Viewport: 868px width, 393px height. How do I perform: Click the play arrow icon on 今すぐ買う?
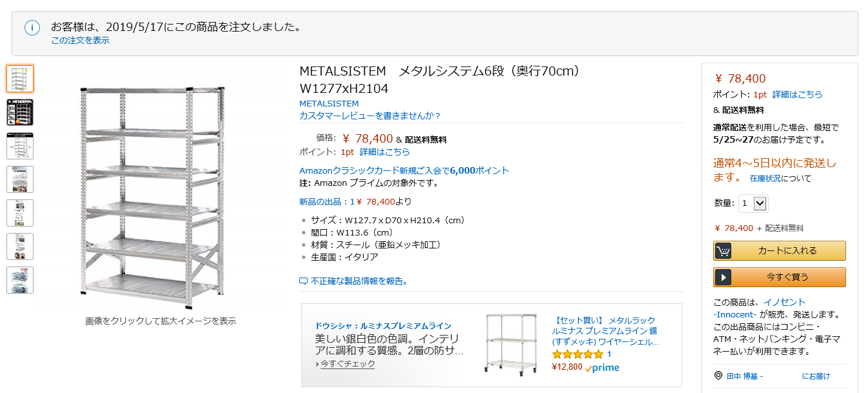(723, 277)
